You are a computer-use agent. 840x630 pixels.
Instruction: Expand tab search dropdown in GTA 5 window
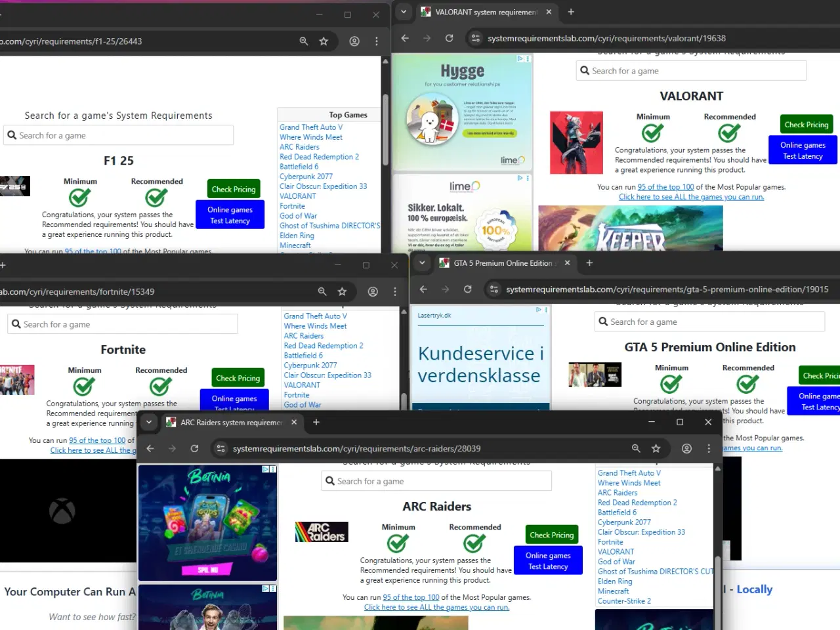point(422,263)
